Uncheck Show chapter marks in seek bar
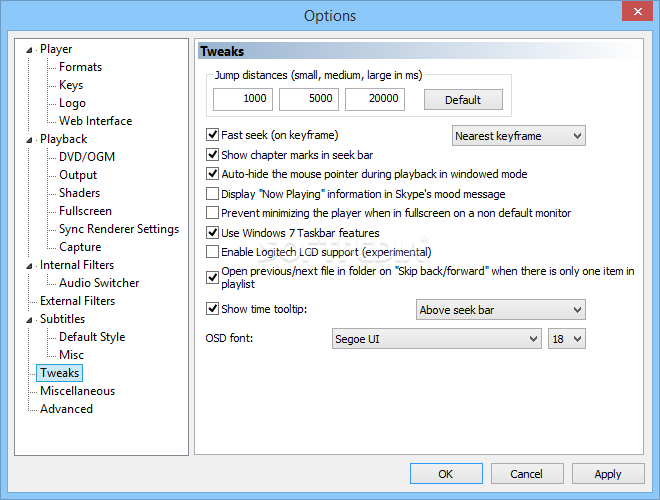This screenshot has height=500, width=660. 212,154
